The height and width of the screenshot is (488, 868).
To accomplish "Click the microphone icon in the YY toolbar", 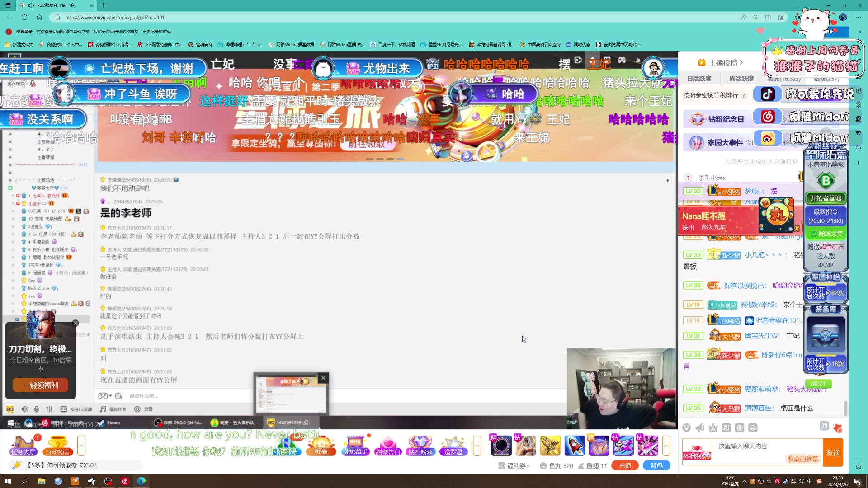I will click(x=37, y=409).
